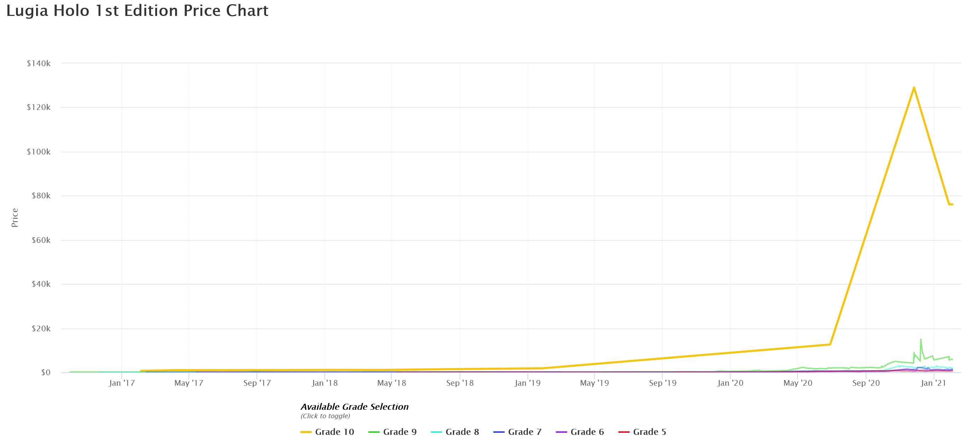980x443 pixels.
Task: Click the blue Grade 7 legend swatch
Action: pyautogui.click(x=499, y=432)
